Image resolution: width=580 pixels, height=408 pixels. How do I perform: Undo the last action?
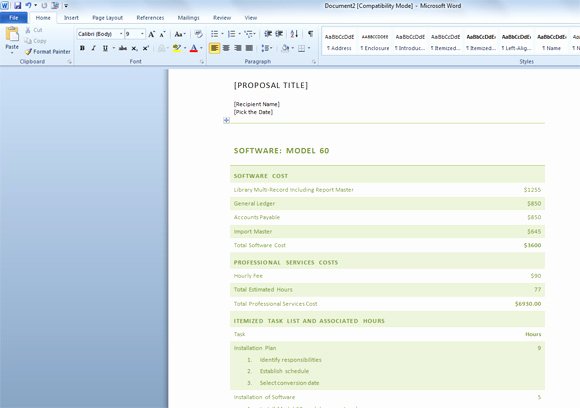(28, 6)
